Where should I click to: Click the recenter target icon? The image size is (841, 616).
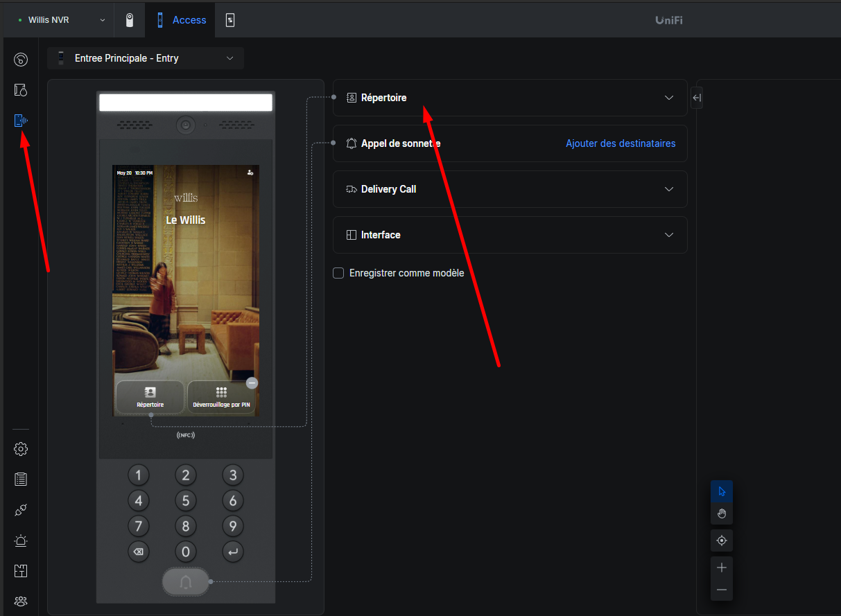[x=722, y=540]
